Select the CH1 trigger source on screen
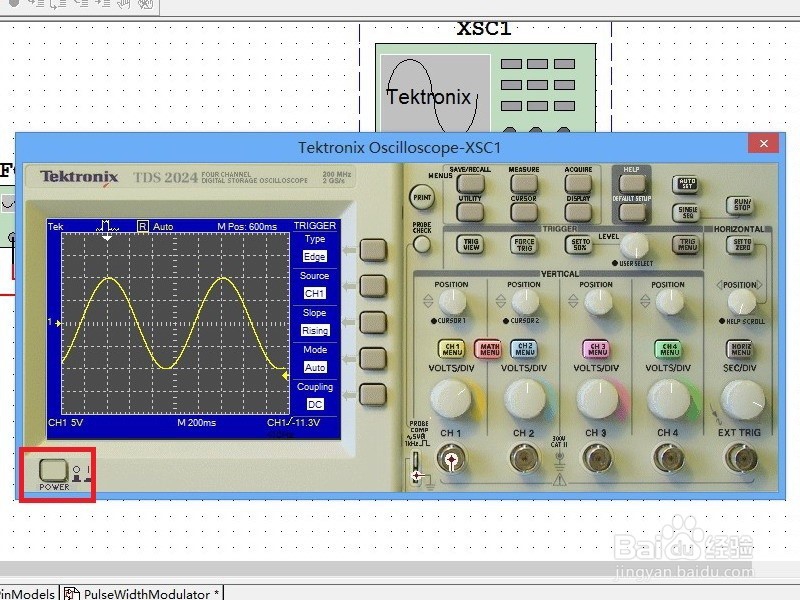This screenshot has width=800, height=600. [314, 293]
